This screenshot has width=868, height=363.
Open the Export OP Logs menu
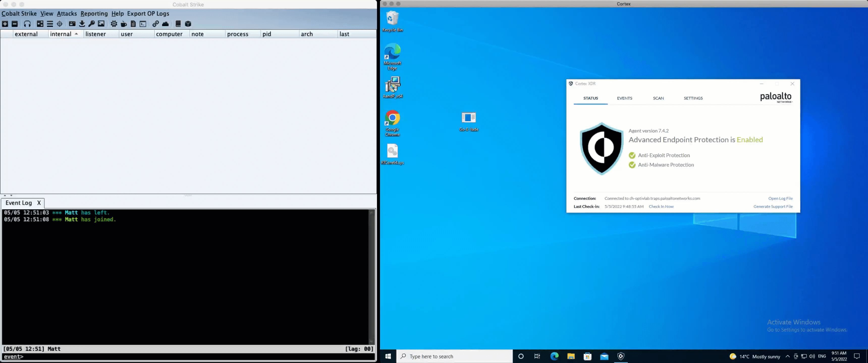[x=148, y=13]
